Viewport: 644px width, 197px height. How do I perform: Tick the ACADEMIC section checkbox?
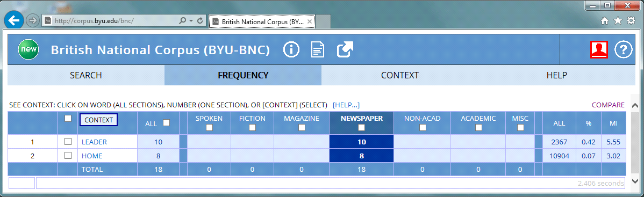tap(478, 128)
